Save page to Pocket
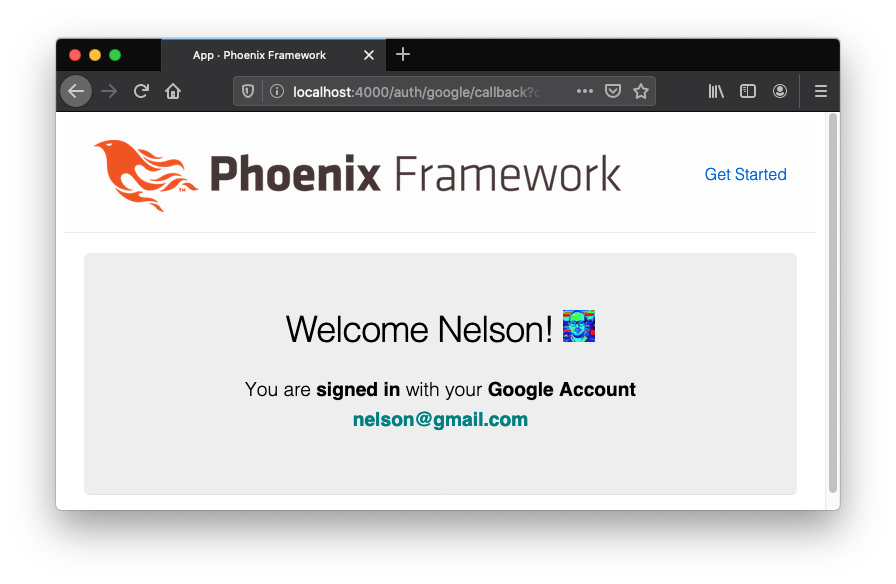This screenshot has width=896, height=584. point(613,91)
